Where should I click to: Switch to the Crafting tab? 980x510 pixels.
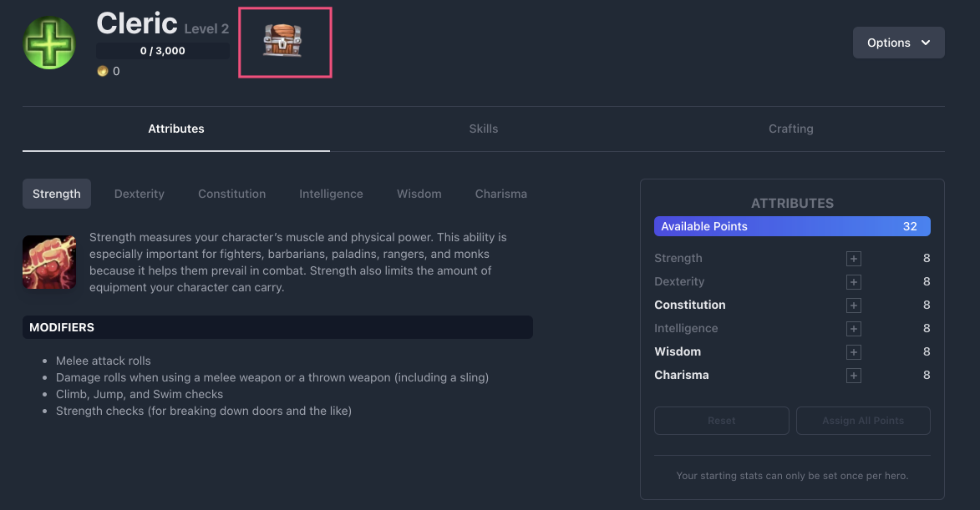pos(791,129)
